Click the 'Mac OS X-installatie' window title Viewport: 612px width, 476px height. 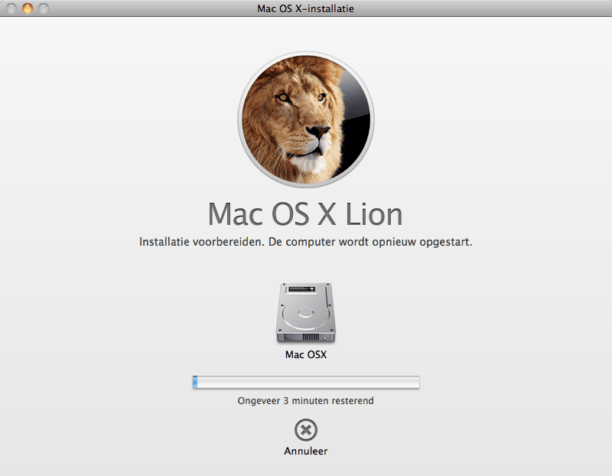pyautogui.click(x=306, y=9)
